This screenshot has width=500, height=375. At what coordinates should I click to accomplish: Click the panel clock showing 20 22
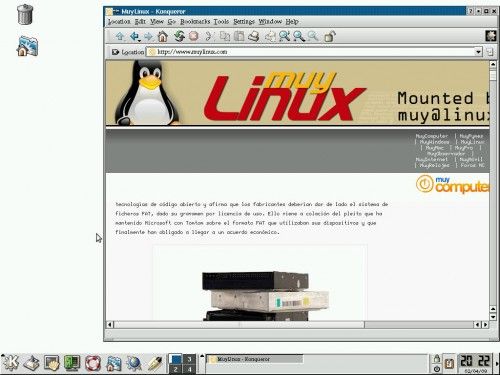[475, 363]
